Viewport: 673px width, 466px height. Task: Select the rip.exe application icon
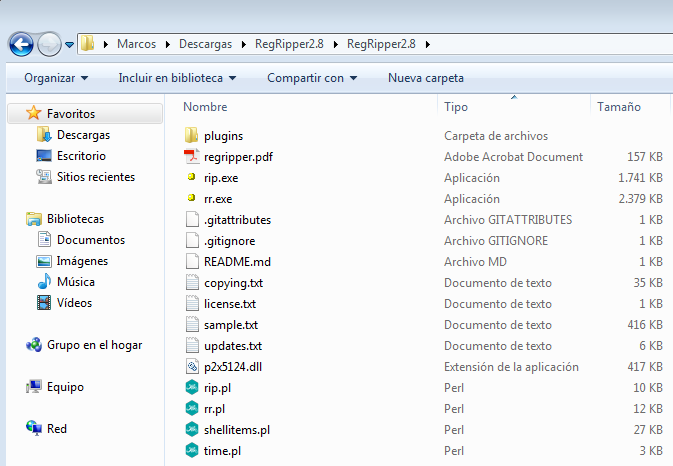193,178
